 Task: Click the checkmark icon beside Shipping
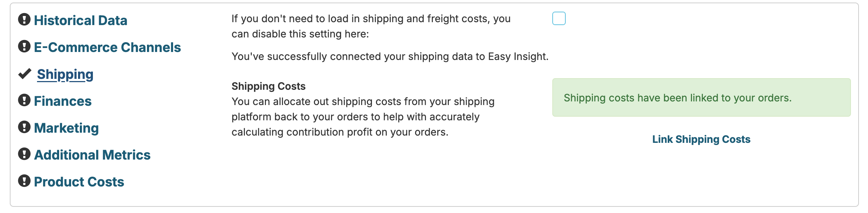[25, 74]
